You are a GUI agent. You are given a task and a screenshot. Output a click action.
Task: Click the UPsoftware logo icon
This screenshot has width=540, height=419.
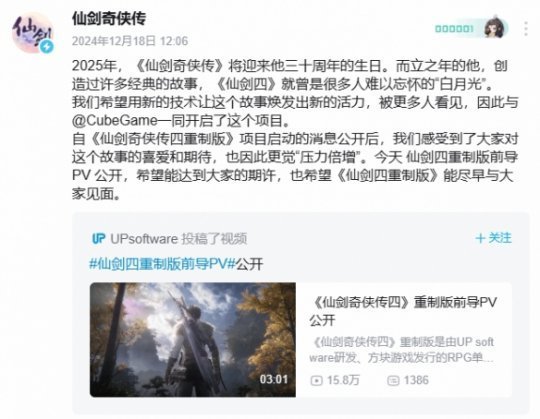coord(98,239)
